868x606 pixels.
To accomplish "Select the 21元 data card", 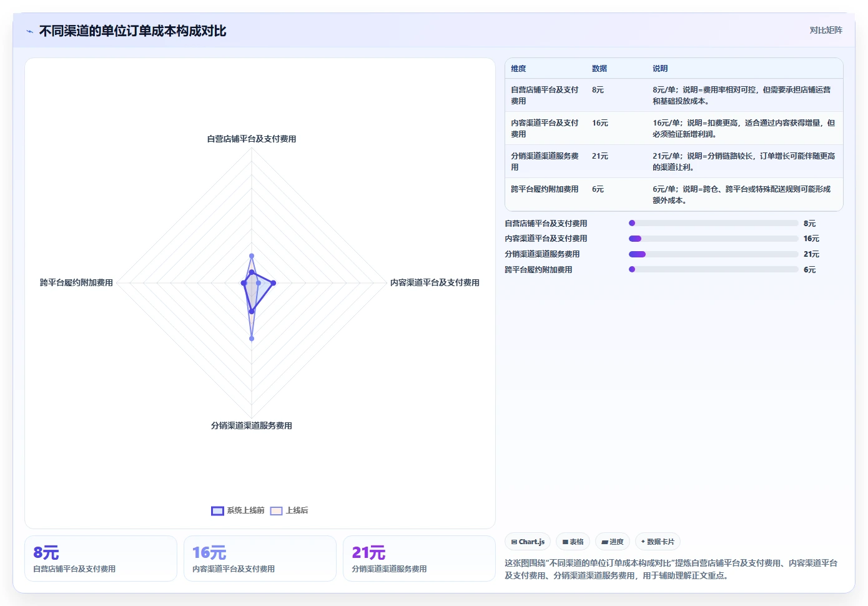I will pyautogui.click(x=419, y=559).
